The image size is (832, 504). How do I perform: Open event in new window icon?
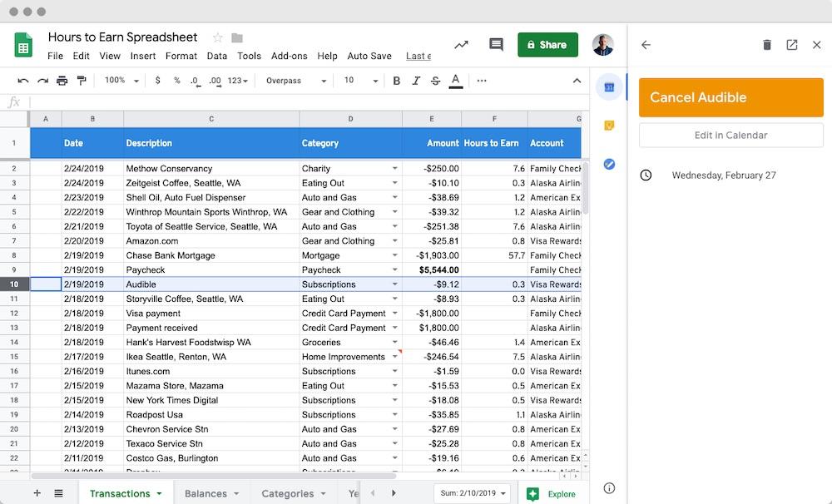(x=792, y=45)
